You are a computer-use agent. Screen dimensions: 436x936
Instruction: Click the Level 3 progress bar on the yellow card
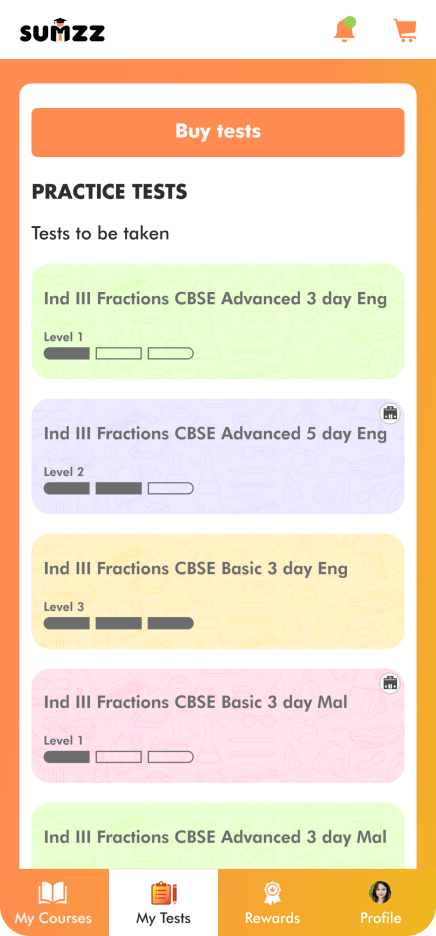pos(119,623)
